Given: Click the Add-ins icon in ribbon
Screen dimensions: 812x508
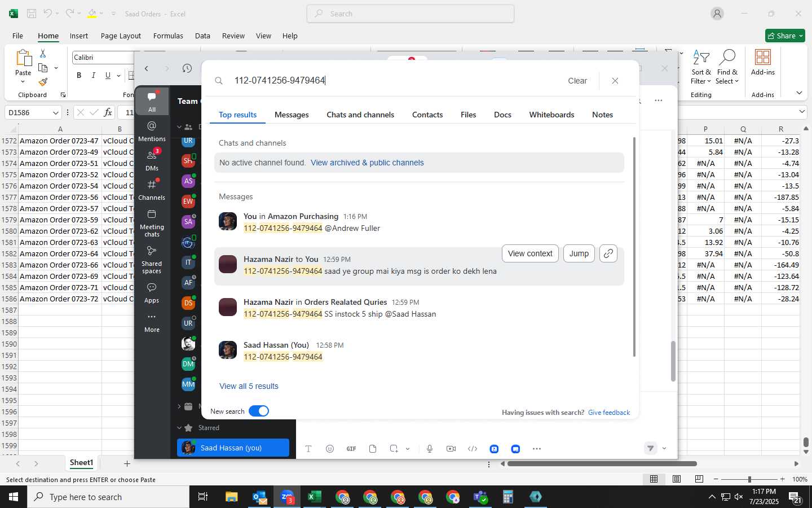Looking at the screenshot, I should (763, 62).
